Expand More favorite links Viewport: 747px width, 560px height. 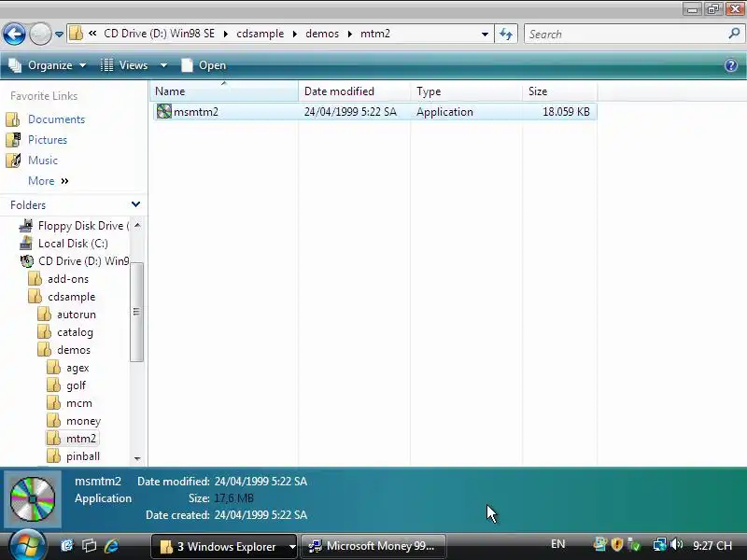point(49,181)
